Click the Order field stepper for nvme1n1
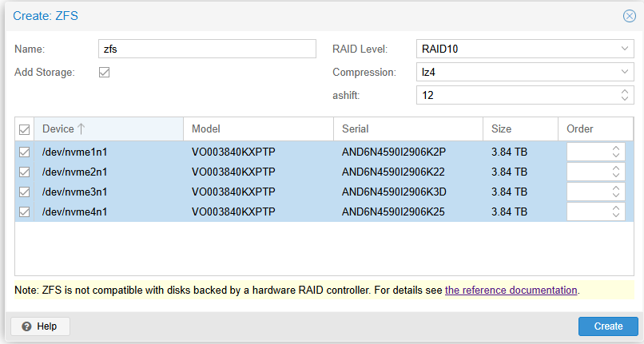Screen dimensions: 644x344 (x=615, y=152)
